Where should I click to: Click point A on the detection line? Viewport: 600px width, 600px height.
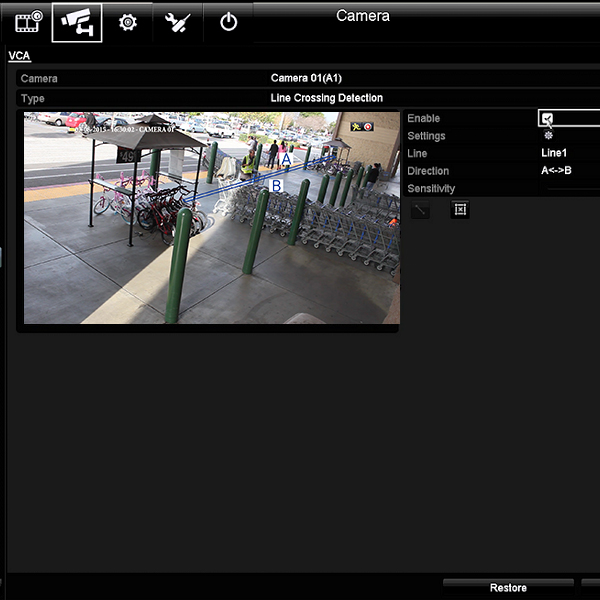tap(286, 159)
